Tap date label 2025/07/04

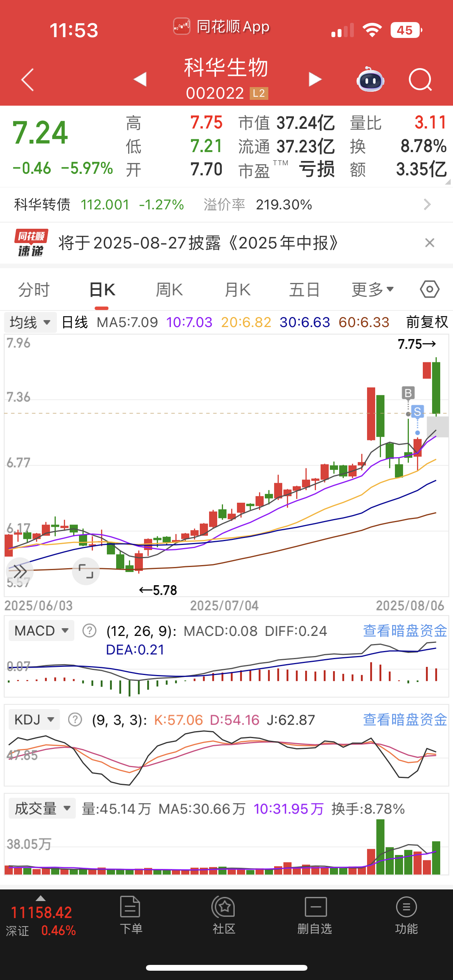point(224,605)
